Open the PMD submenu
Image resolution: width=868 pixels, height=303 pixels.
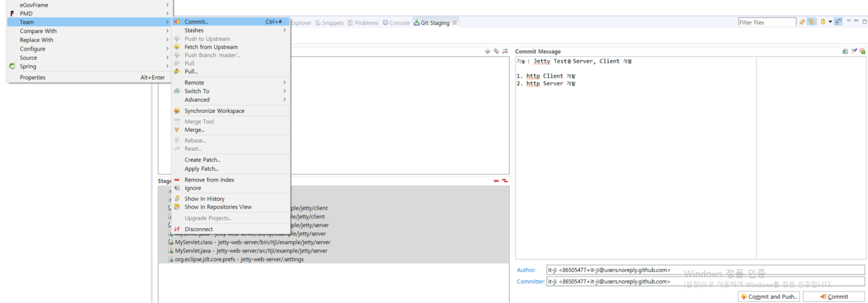(x=89, y=13)
